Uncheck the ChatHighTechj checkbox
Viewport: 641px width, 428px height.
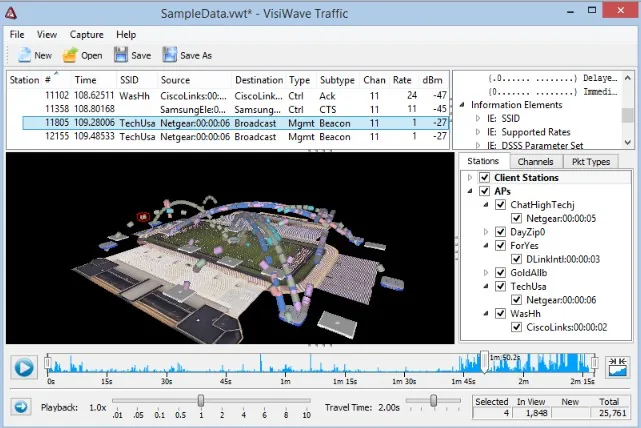click(500, 204)
